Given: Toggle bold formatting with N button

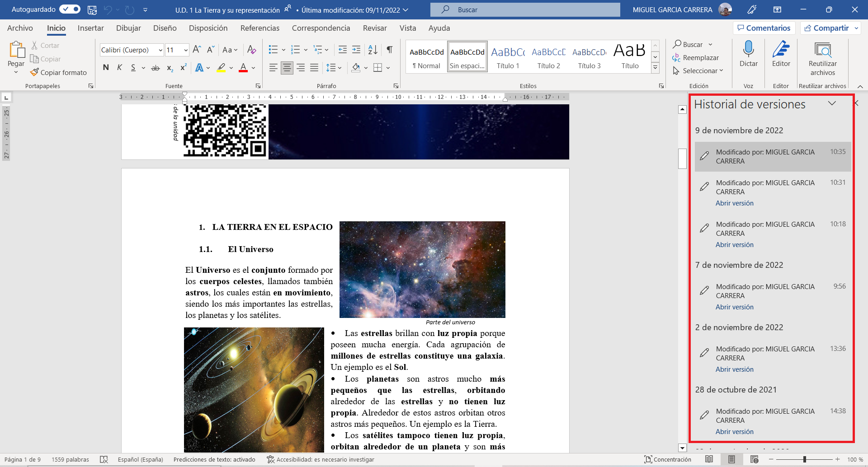Looking at the screenshot, I should point(106,68).
